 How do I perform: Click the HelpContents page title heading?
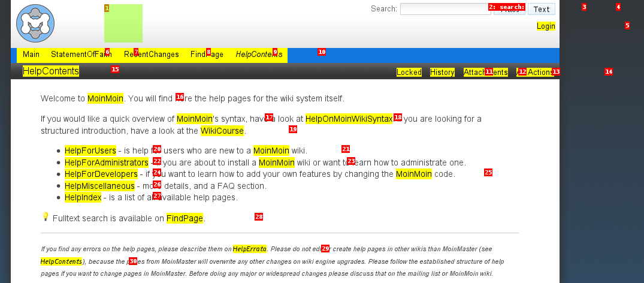tap(51, 71)
